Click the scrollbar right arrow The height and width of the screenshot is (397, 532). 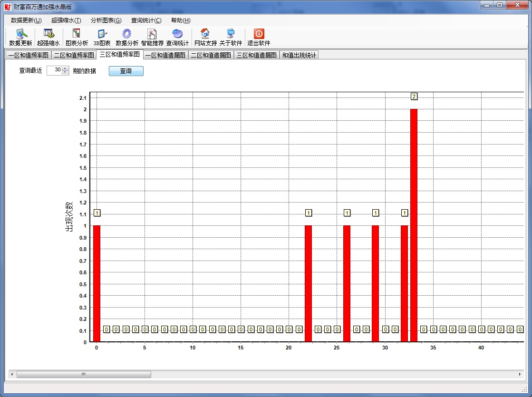520,375
